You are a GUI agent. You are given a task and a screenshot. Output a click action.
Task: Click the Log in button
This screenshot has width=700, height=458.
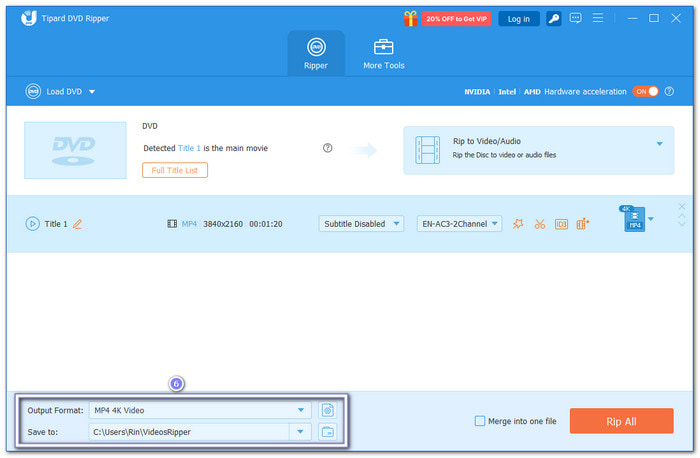pos(518,19)
